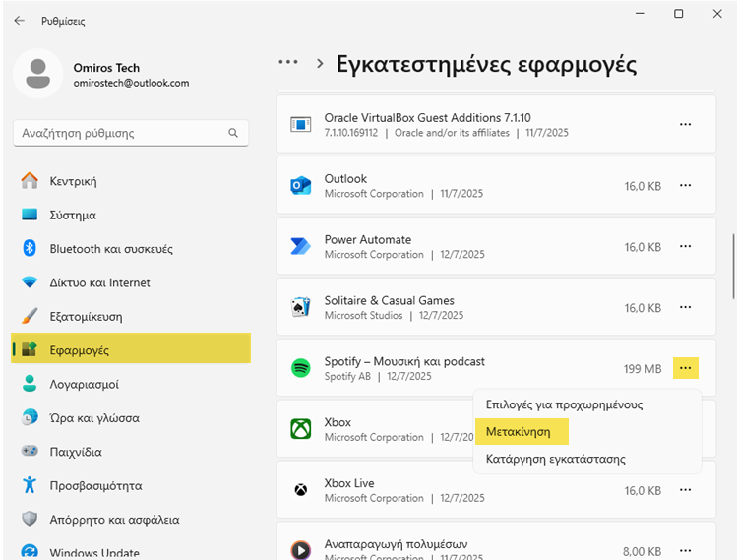737x560 pixels.
Task: Click the Λογαριασμοί person icon
Action: click(30, 384)
